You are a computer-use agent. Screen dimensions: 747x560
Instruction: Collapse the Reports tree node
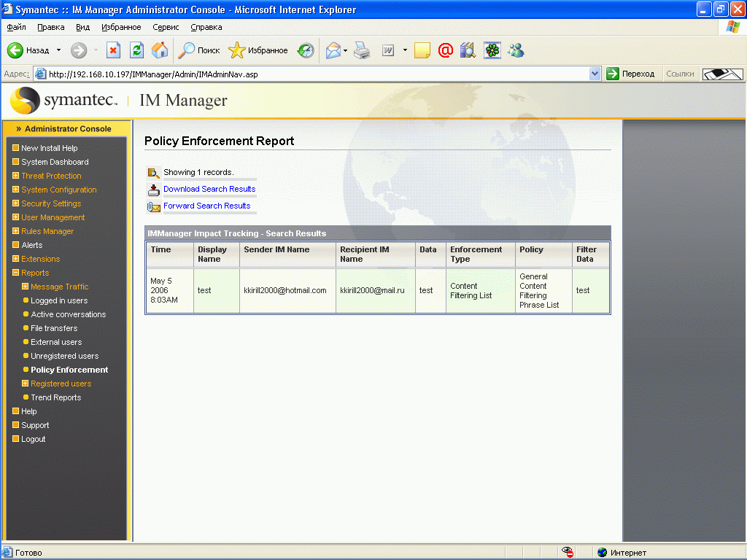(16, 273)
